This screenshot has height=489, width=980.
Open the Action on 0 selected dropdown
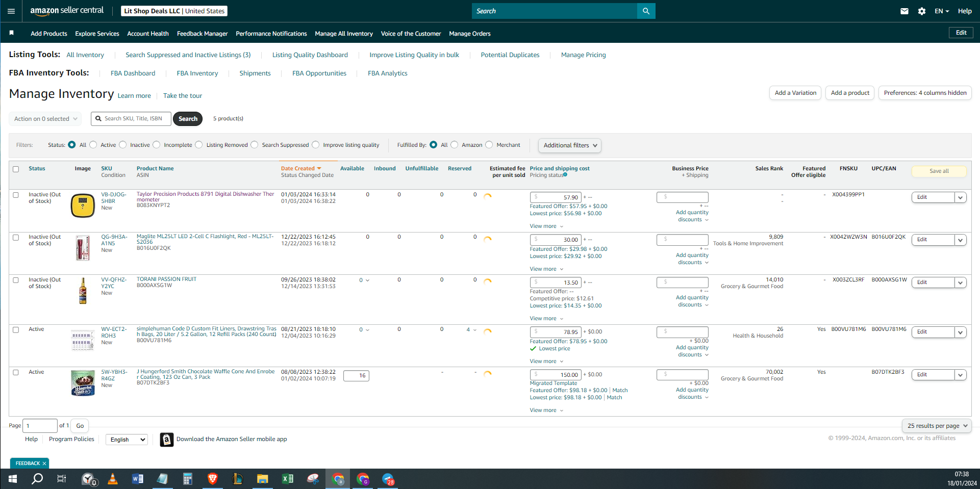pos(45,119)
